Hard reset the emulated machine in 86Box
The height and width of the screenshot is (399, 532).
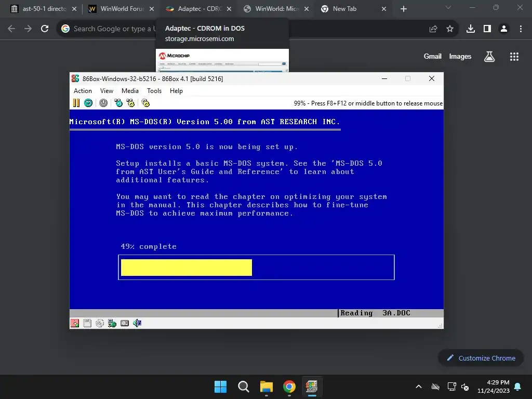coord(88,103)
